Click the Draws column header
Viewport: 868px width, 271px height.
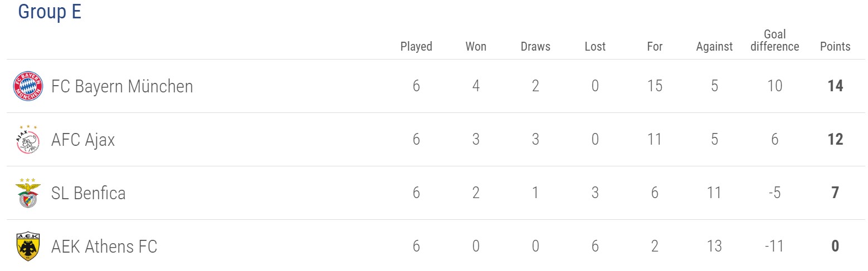535,46
